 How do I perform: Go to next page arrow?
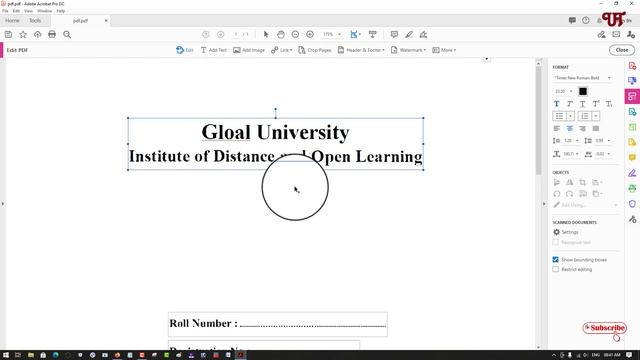[x=220, y=34]
